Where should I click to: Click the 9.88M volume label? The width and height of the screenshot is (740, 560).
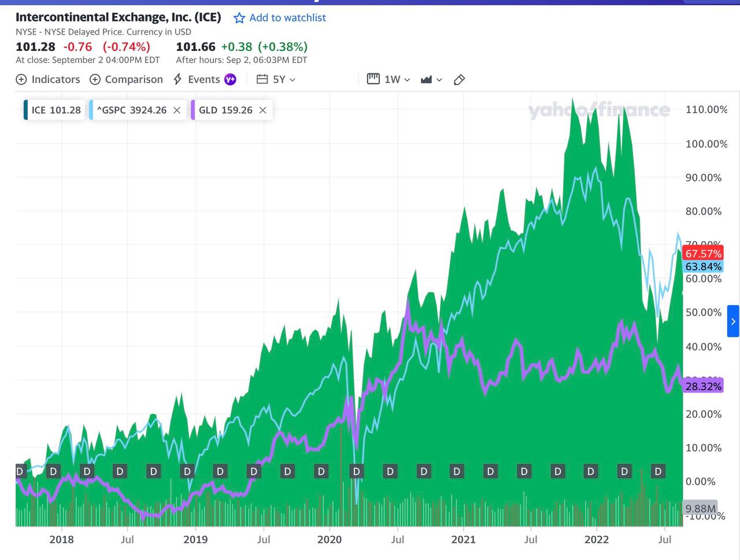point(700,509)
